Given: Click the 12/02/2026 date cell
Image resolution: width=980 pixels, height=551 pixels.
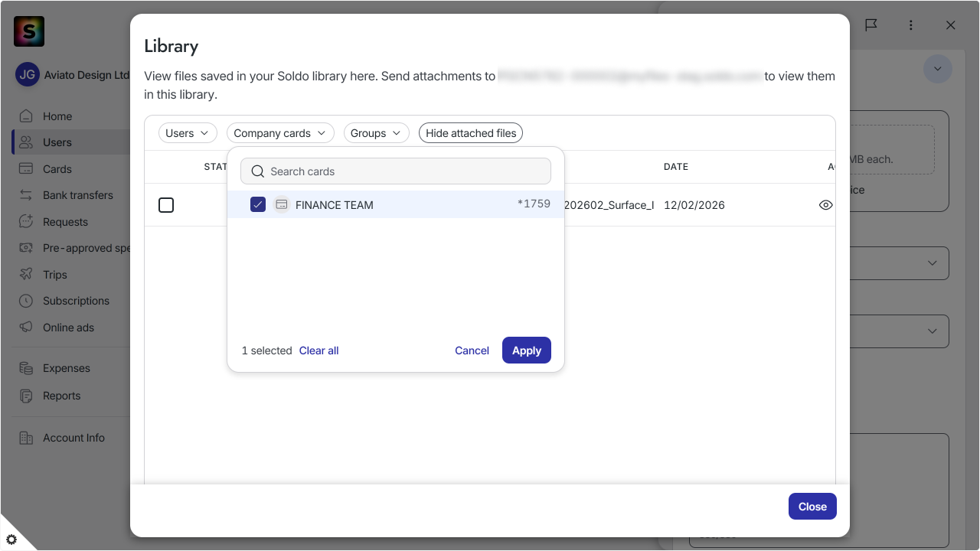Looking at the screenshot, I should pyautogui.click(x=694, y=205).
